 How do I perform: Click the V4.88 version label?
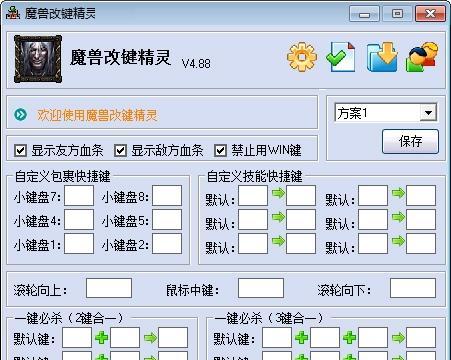[x=196, y=64]
